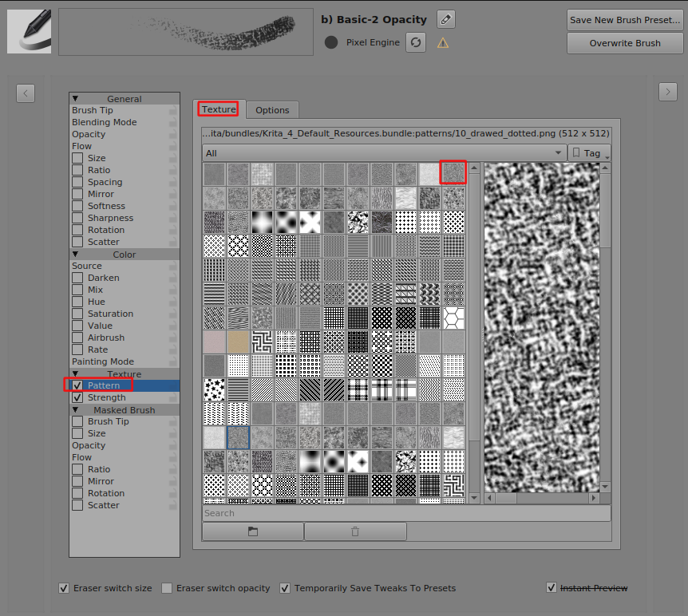Toggle the Eraser switch opacity checkbox
Viewport: 688px width, 616px height.
click(x=167, y=588)
